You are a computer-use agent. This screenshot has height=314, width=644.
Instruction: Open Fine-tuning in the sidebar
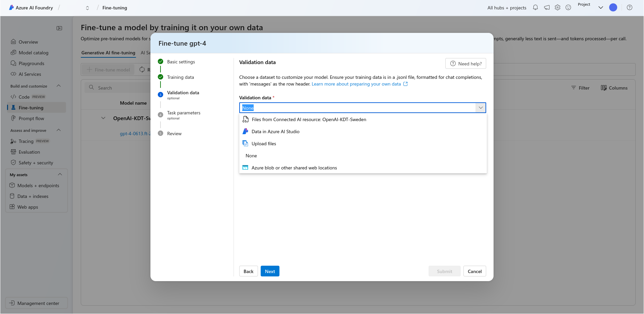point(36,108)
